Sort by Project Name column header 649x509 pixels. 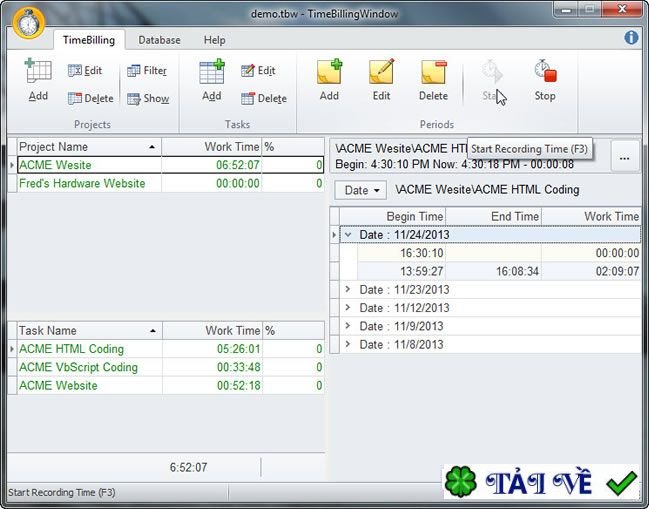pyautogui.click(x=89, y=147)
